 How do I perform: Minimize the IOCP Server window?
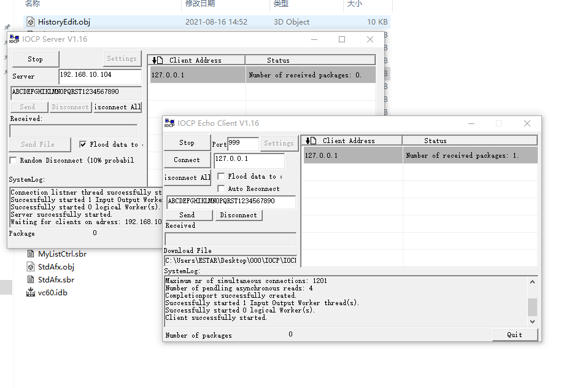314,39
